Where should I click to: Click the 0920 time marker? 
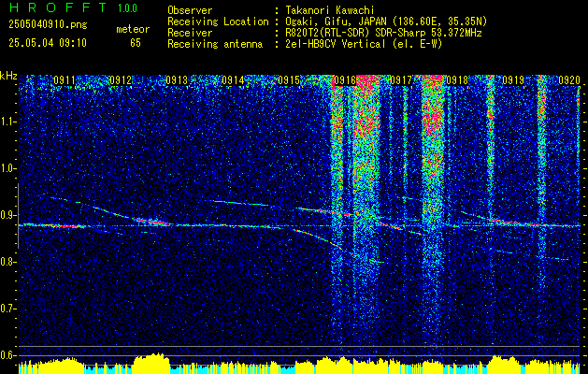click(569, 80)
